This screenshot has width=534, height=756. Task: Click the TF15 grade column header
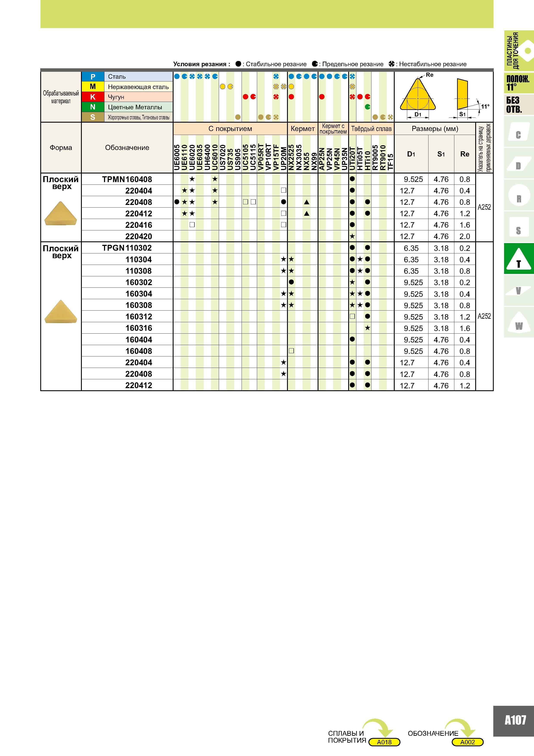point(391,162)
